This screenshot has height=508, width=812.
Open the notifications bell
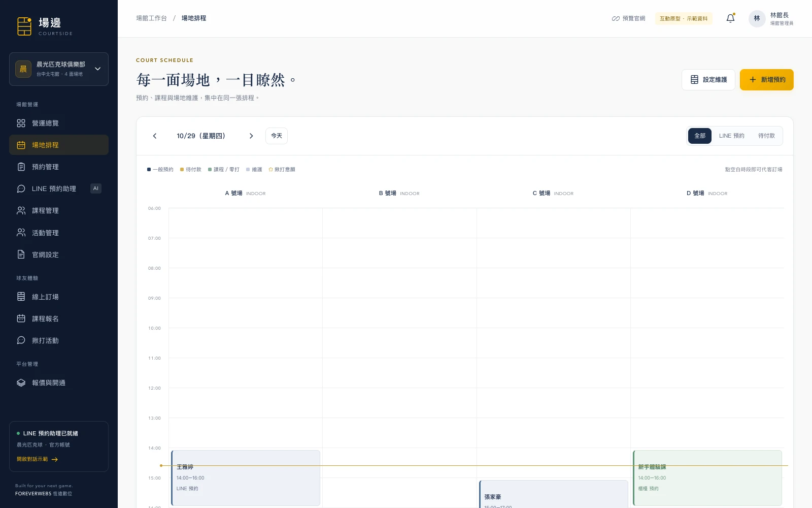730,18
